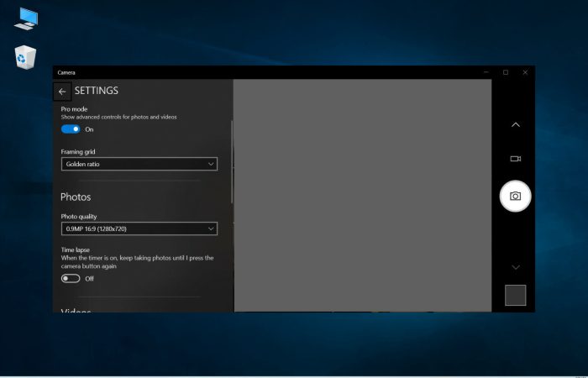Enable the Time lapse toggle
588x378 pixels.
pyautogui.click(x=71, y=279)
